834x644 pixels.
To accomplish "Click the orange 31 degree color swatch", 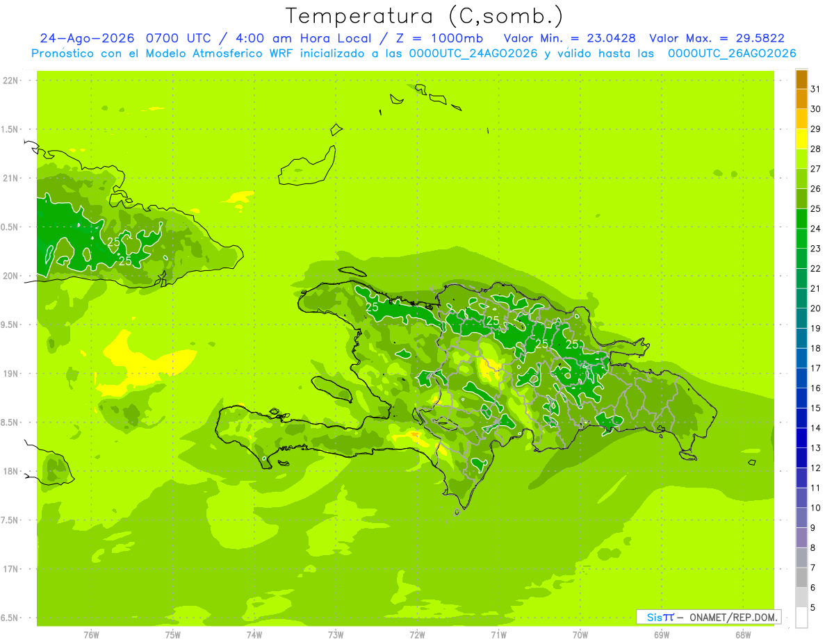I will (801, 80).
